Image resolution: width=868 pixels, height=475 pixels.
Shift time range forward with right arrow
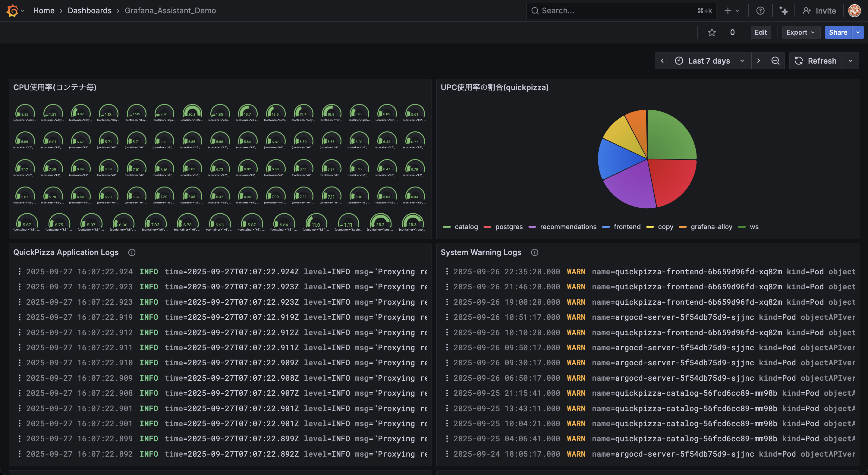pos(759,61)
